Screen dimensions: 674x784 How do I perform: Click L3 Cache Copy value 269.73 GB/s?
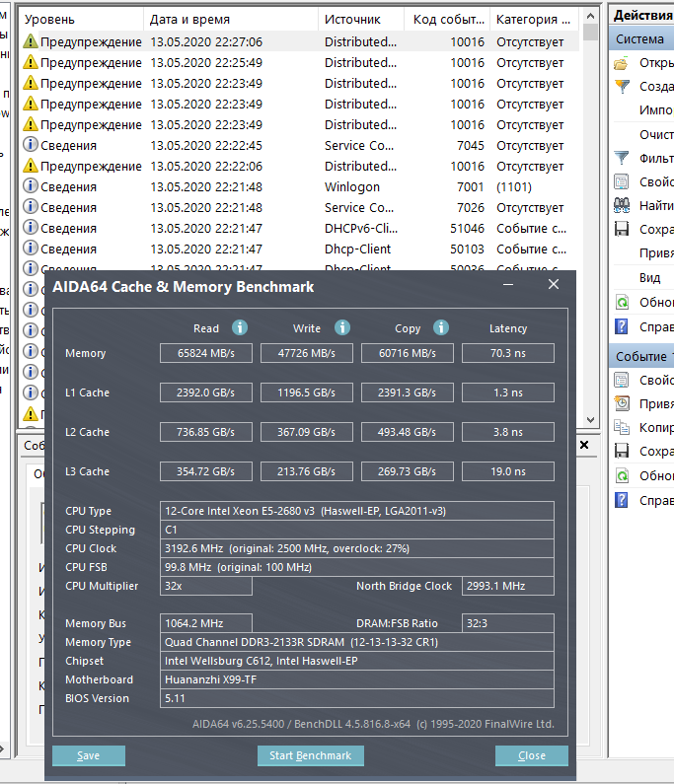(408, 471)
